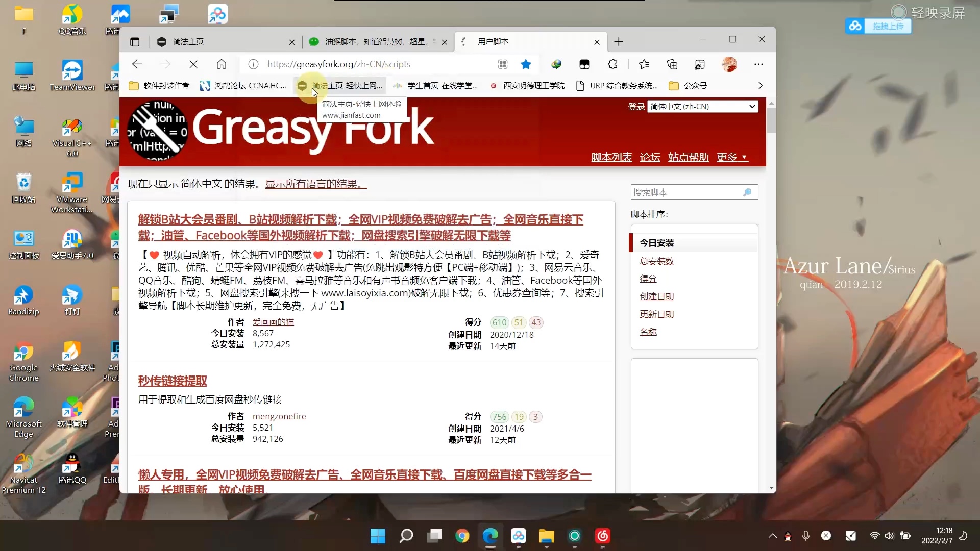This screenshot has width=980, height=551.
Task: Sort scripts by 总安装数
Action: point(656,261)
